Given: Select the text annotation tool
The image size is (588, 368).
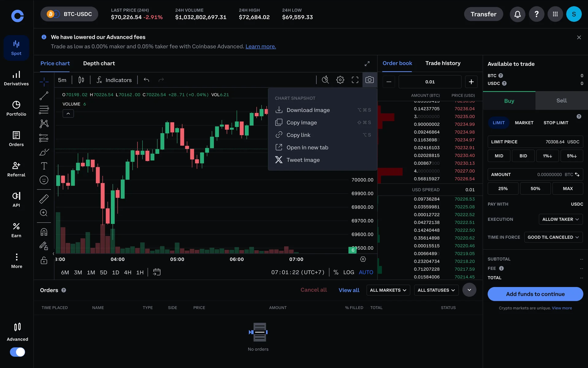Looking at the screenshot, I should [44, 166].
